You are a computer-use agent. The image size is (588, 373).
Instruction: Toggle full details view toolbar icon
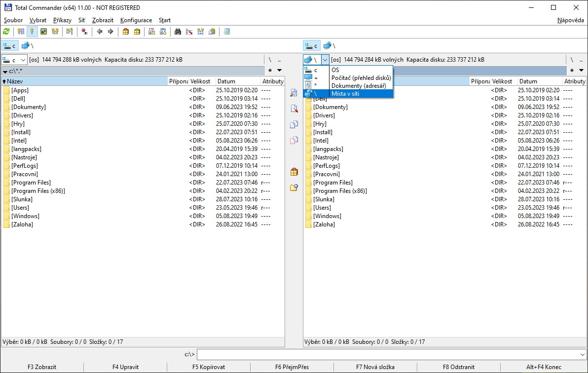tap(32, 32)
